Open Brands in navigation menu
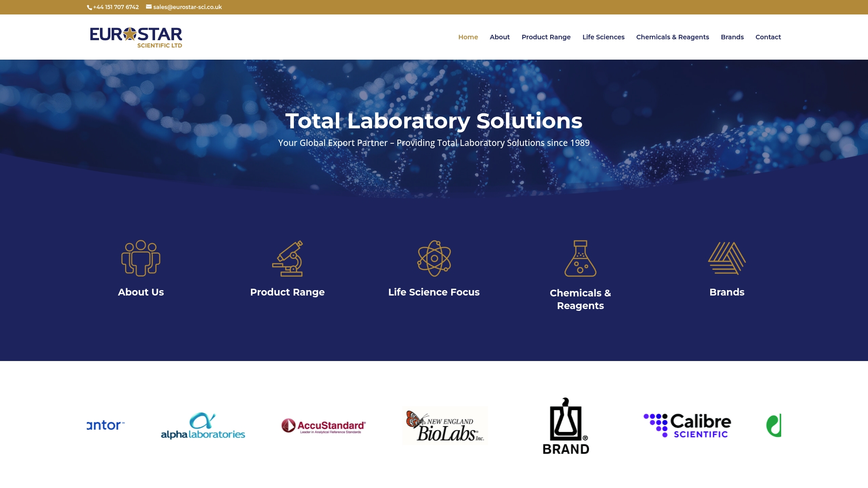Viewport: 868px width, 488px height. (732, 37)
